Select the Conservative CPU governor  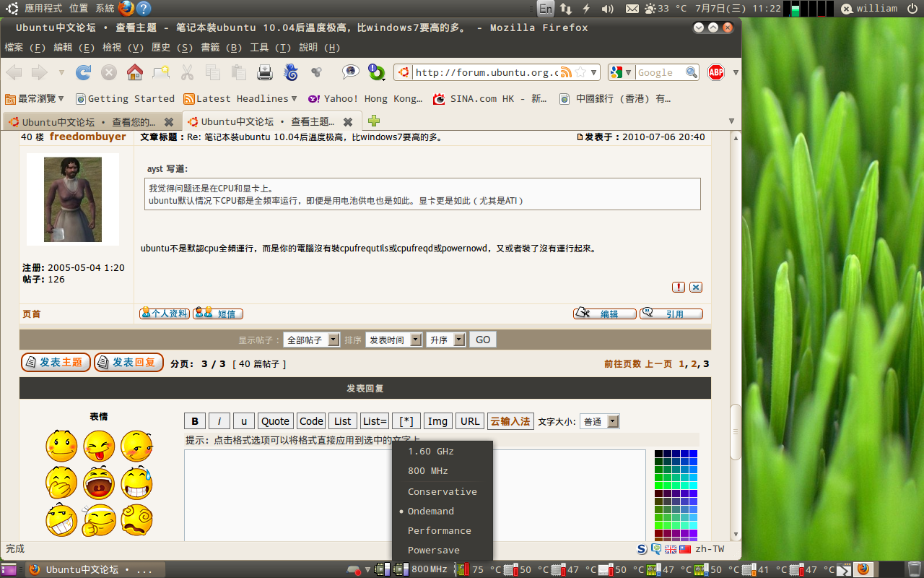(x=443, y=491)
